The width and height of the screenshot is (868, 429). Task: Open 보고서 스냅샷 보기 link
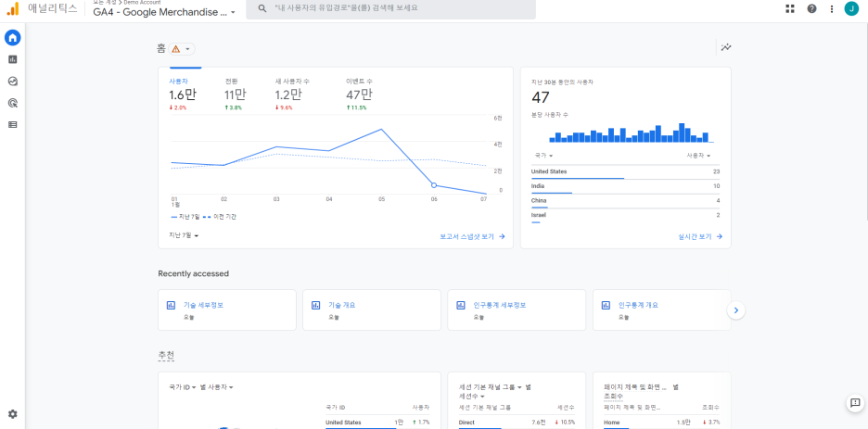pos(472,236)
